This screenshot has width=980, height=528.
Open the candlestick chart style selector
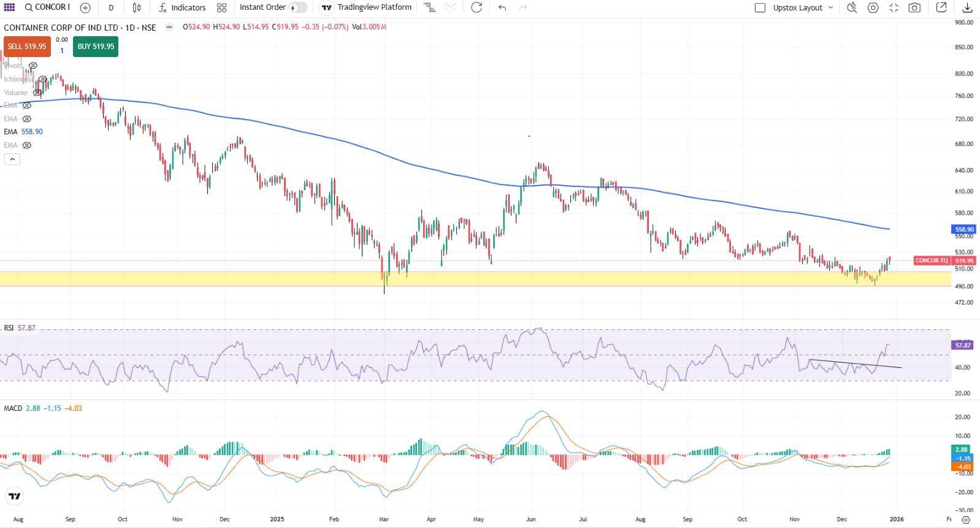[137, 8]
